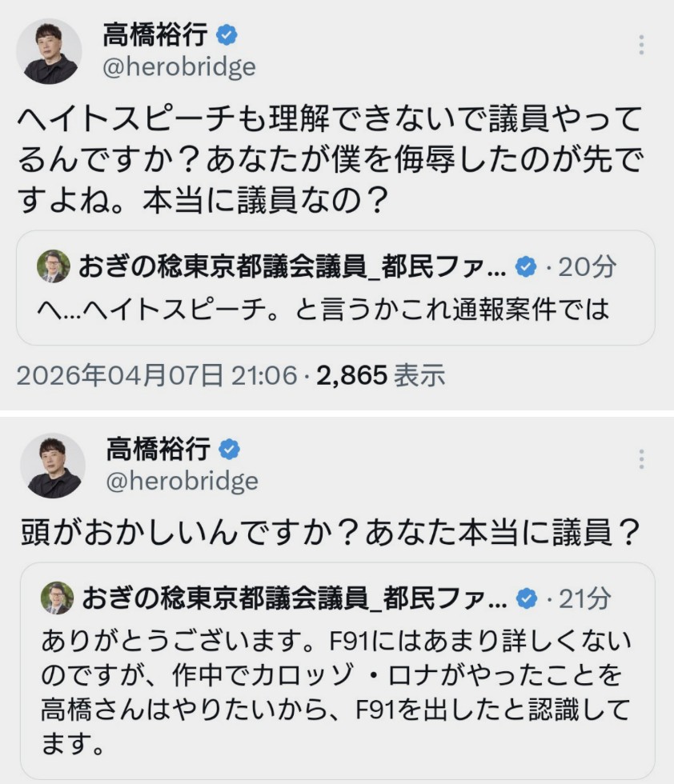
Task: Click the 20分 timestamp in the quoted tweet
Action: point(587,268)
